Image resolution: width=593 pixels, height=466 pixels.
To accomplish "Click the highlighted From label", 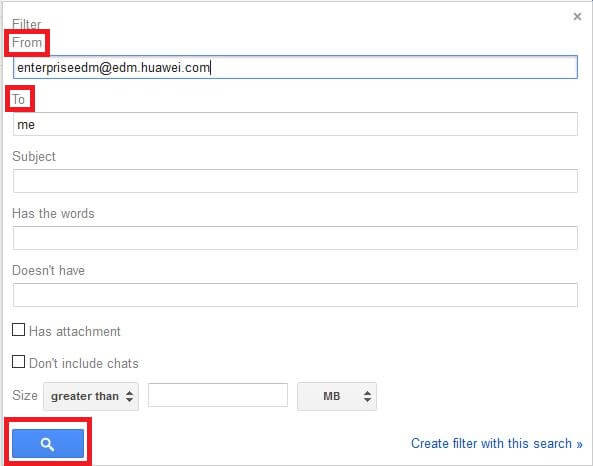I will 27,42.
